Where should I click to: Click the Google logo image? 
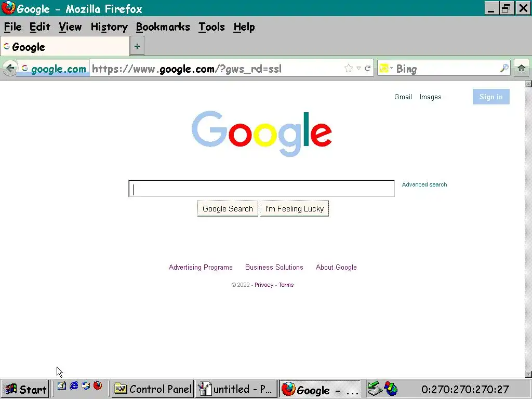(262, 134)
